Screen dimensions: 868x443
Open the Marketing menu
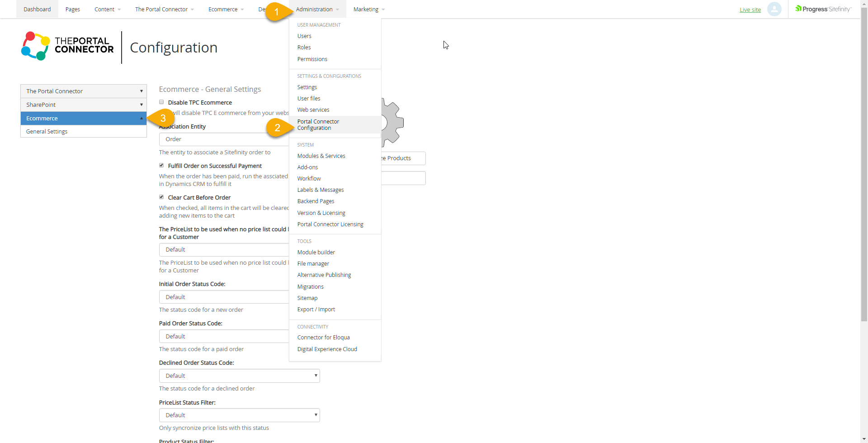click(x=369, y=9)
